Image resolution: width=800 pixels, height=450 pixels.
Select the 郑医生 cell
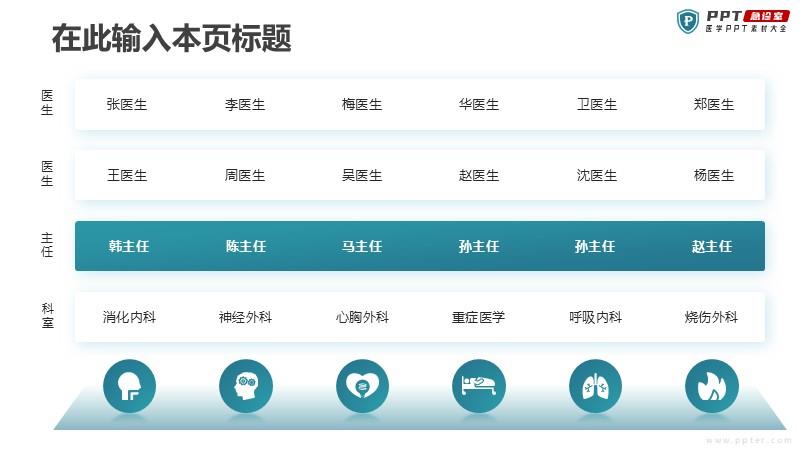click(713, 105)
